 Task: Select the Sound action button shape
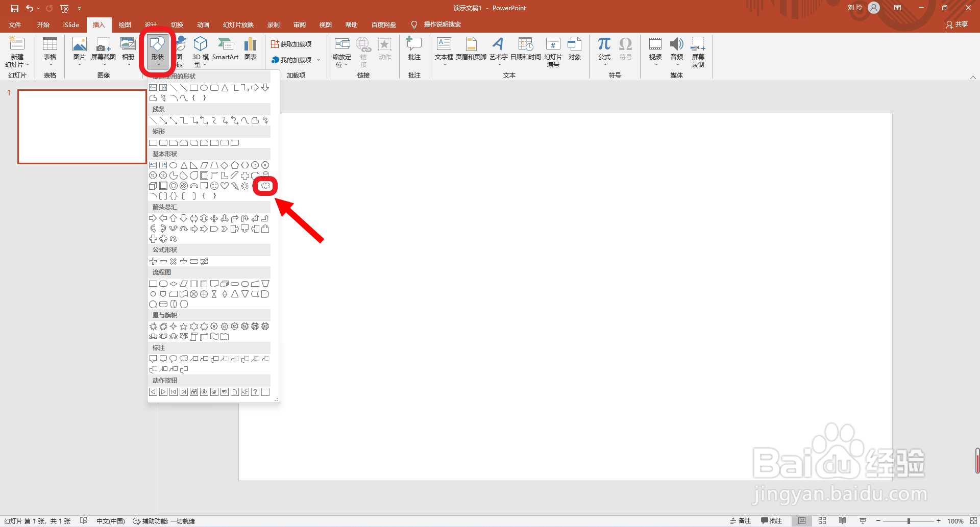coord(245,392)
